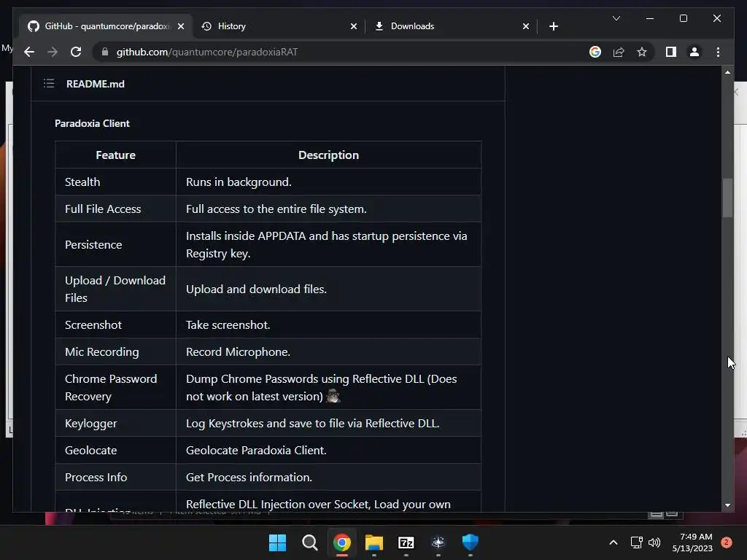Screen dimensions: 747x560
Task: Close the GitHub tab
Action: (x=181, y=26)
